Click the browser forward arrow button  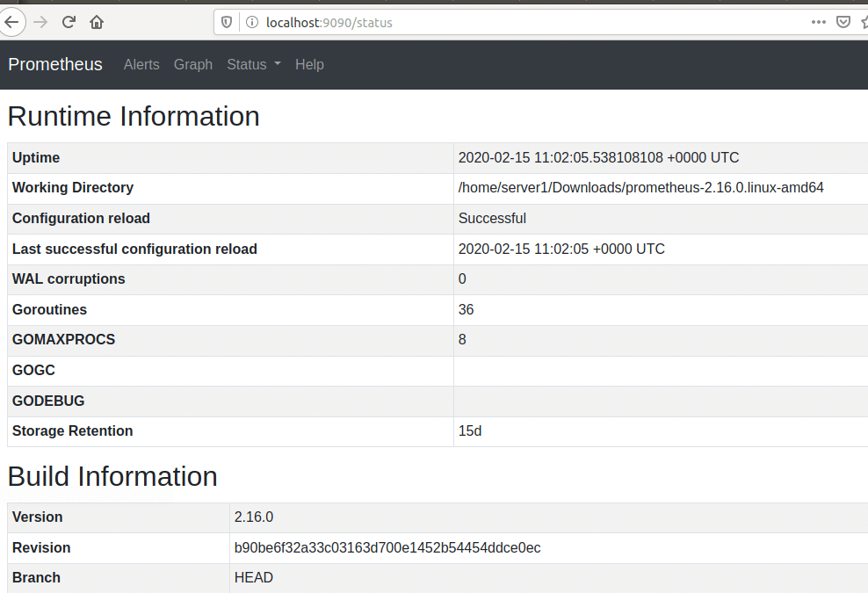[x=40, y=22]
